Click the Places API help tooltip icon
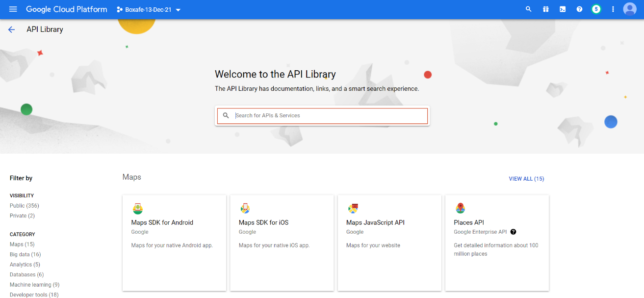Image resolution: width=644 pixels, height=298 pixels. pos(513,232)
